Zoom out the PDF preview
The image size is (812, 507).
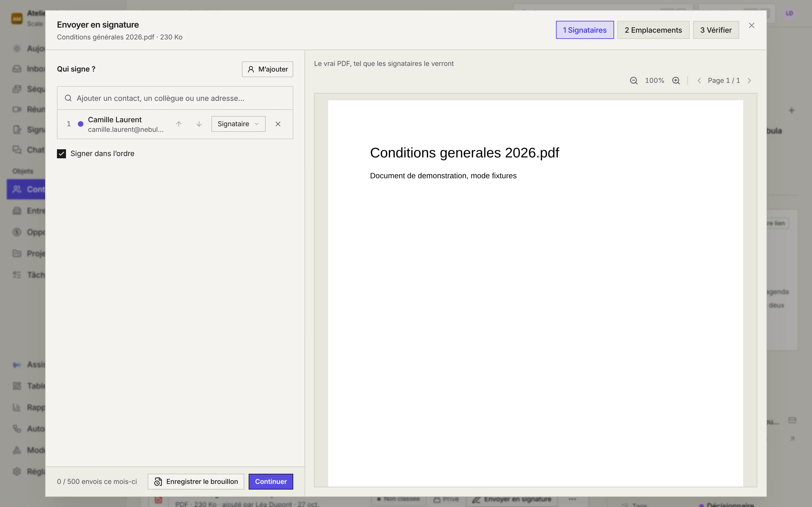(634, 81)
